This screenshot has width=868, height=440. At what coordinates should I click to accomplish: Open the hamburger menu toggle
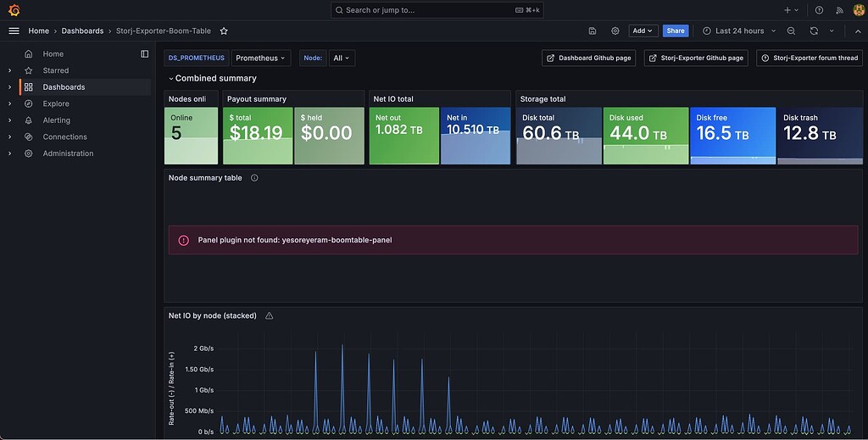(x=14, y=31)
